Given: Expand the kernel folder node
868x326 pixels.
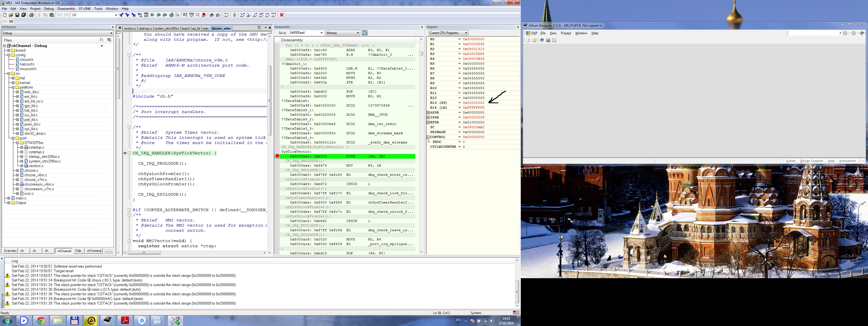Looking at the screenshot, I should tap(13, 83).
